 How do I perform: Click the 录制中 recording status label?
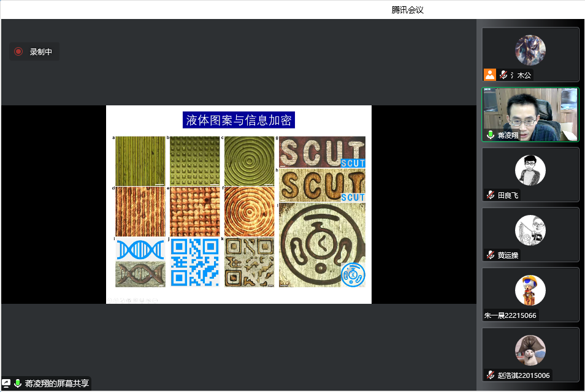(x=41, y=52)
